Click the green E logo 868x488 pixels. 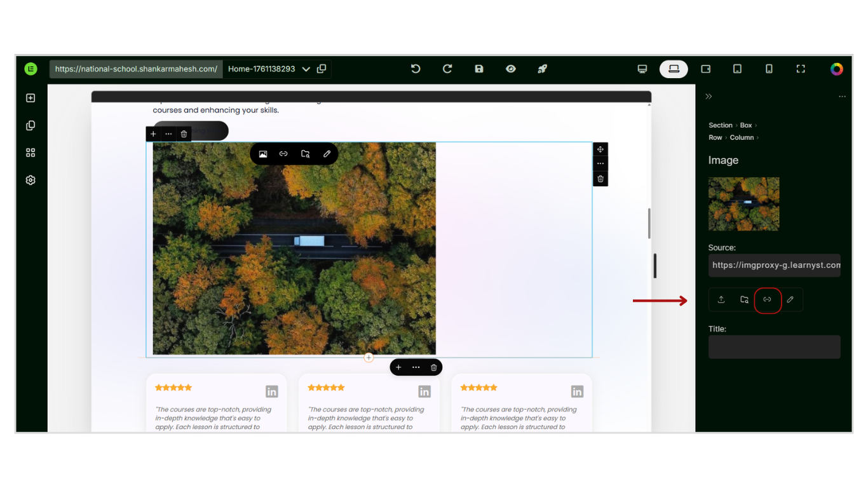(31, 69)
